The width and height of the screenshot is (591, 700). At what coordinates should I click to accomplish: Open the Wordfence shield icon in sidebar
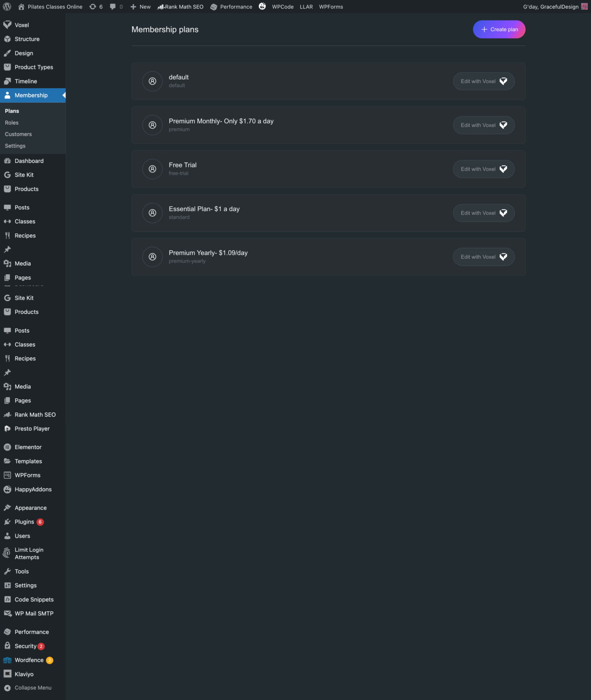(7, 660)
